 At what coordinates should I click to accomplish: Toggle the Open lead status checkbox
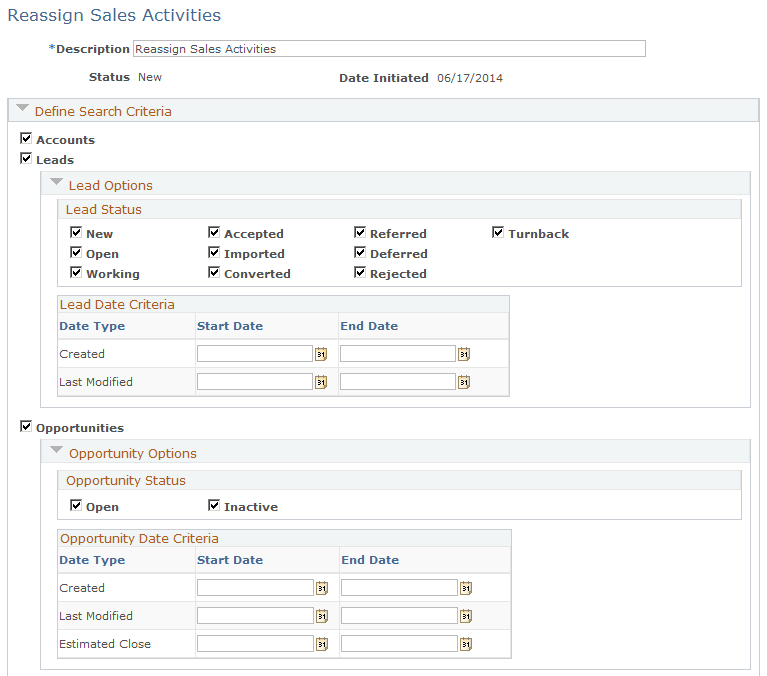pyautogui.click(x=76, y=252)
